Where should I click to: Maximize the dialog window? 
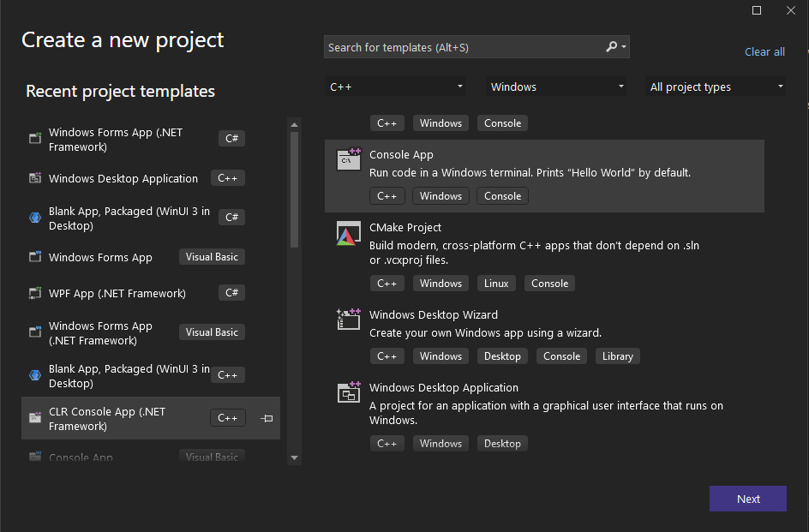[x=757, y=10]
